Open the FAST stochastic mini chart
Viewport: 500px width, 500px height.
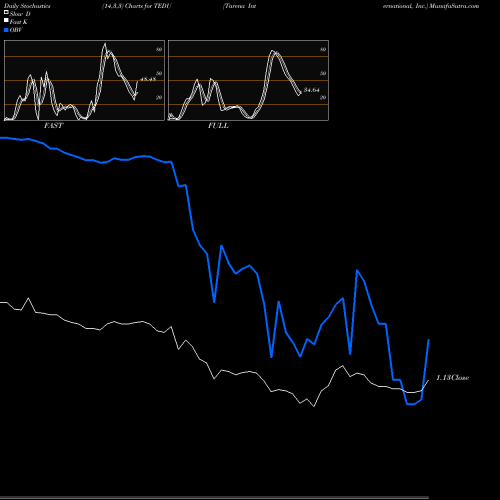pyautogui.click(x=84, y=80)
